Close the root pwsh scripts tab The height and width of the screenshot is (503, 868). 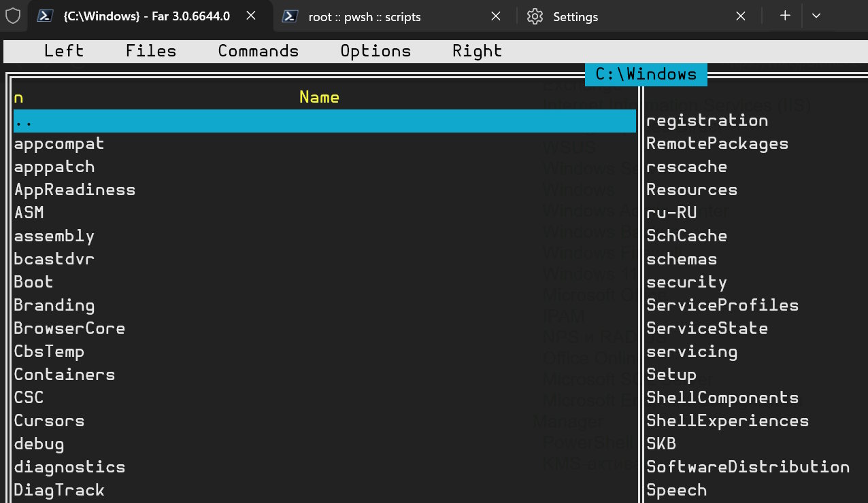(496, 16)
